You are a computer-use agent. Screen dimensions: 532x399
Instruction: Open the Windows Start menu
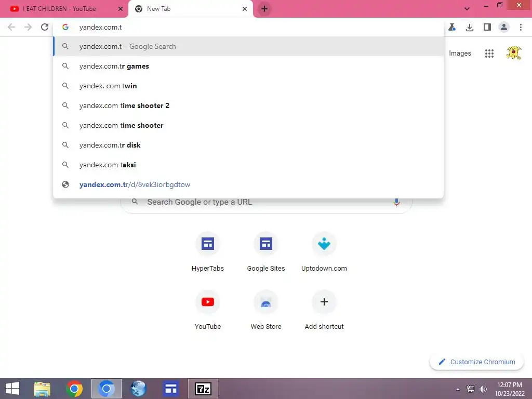click(12, 389)
